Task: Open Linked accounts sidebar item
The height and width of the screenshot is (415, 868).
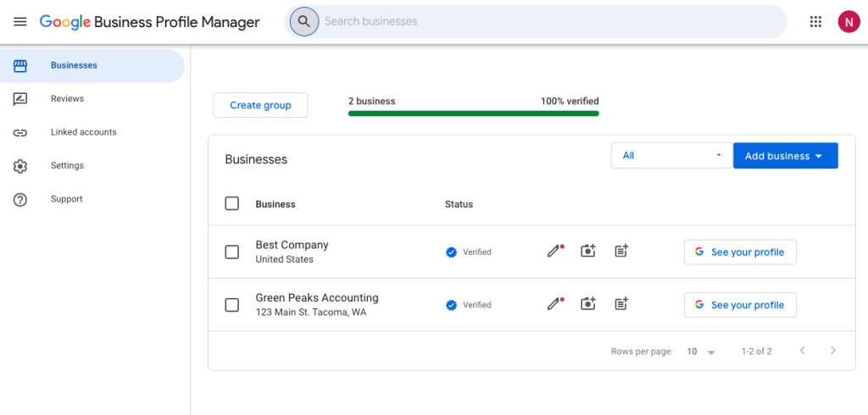Action: [92, 133]
